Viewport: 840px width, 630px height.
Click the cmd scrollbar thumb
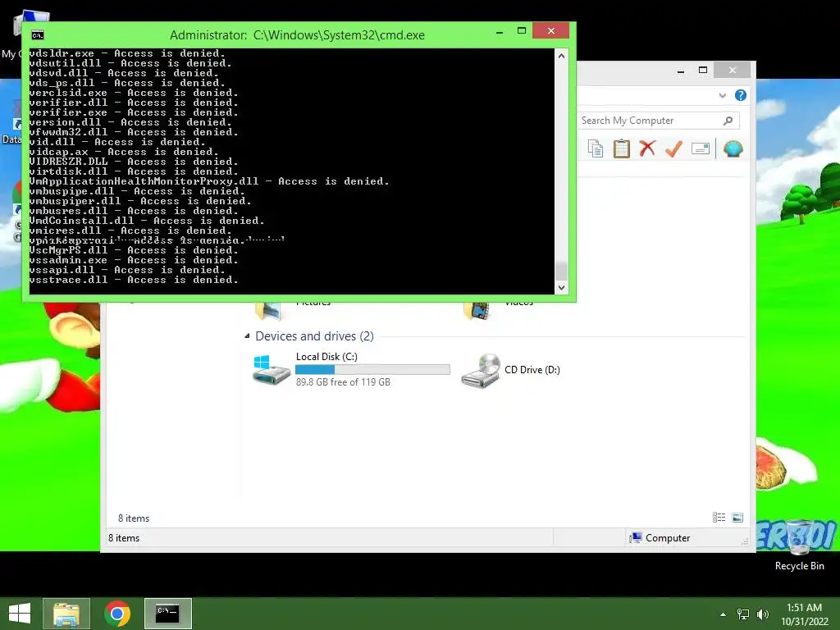coord(561,271)
